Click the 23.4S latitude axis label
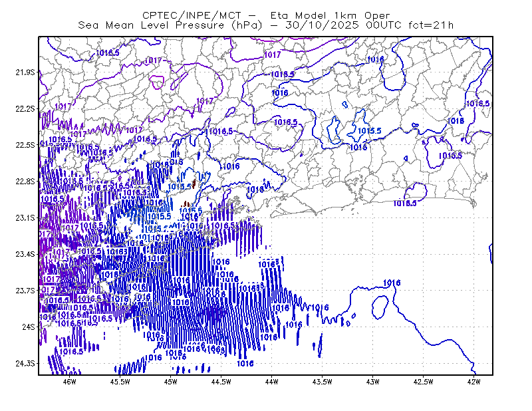 point(25,254)
